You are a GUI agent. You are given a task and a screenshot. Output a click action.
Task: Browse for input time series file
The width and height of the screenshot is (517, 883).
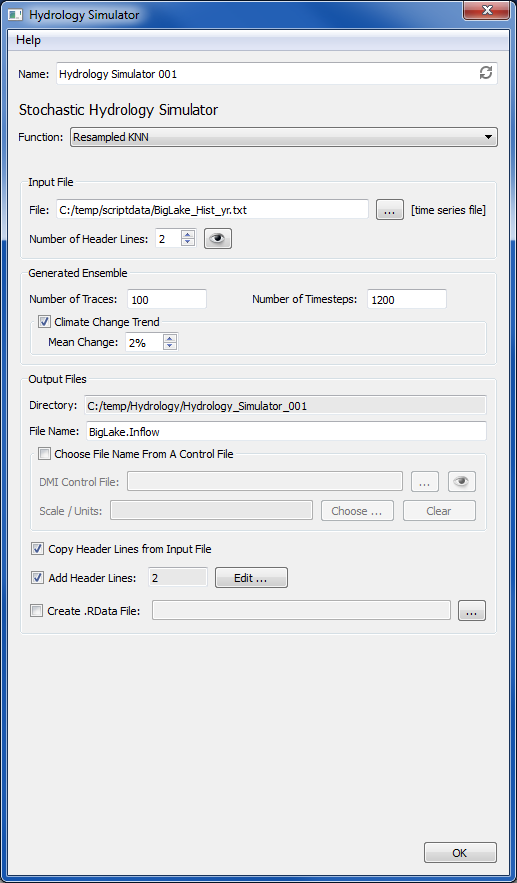tap(390, 211)
